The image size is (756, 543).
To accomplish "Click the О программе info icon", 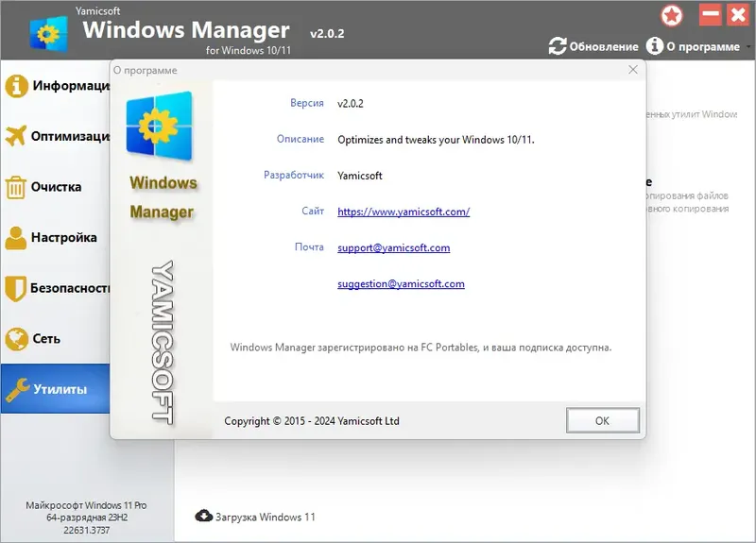I will tap(654, 46).
